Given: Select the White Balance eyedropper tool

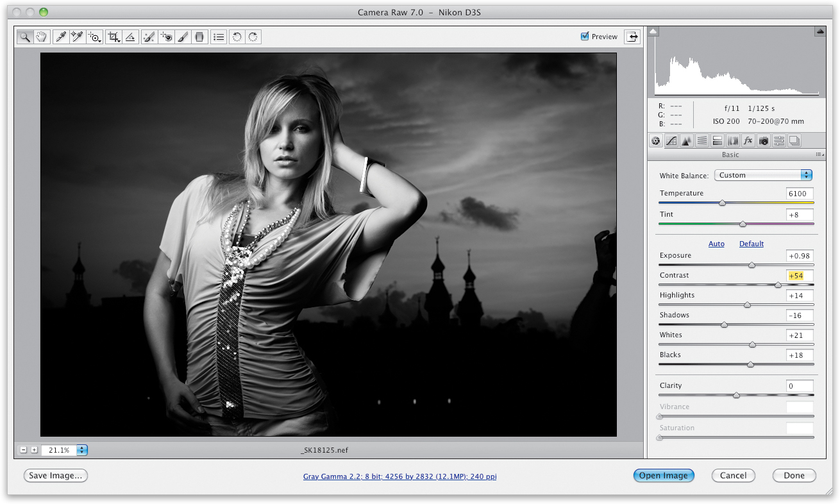Looking at the screenshot, I should (61, 37).
